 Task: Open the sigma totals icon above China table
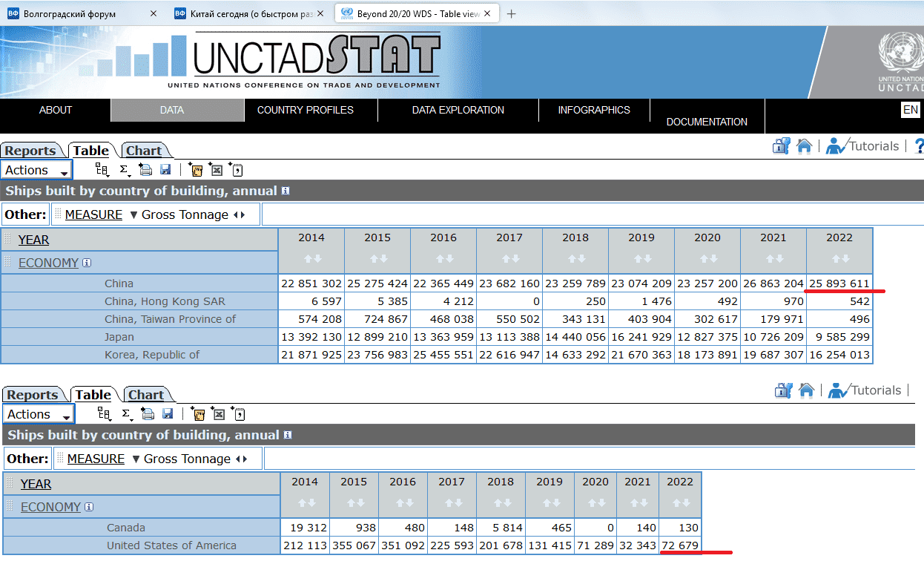[x=125, y=170]
